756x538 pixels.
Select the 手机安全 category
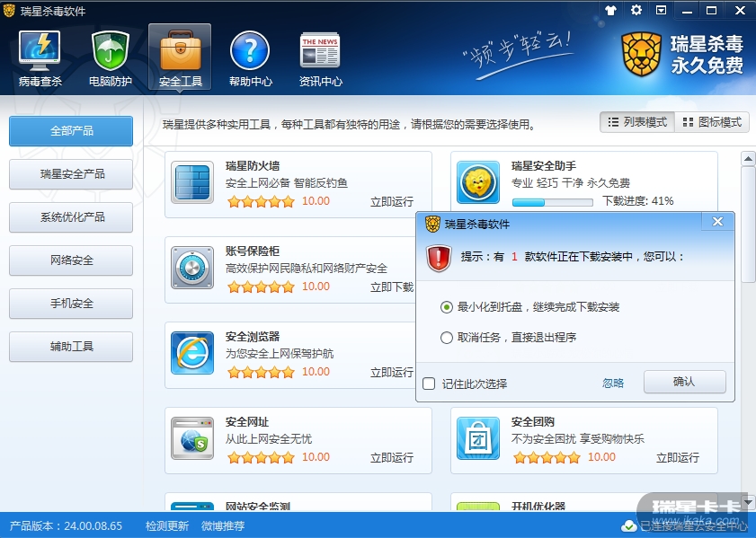71,303
